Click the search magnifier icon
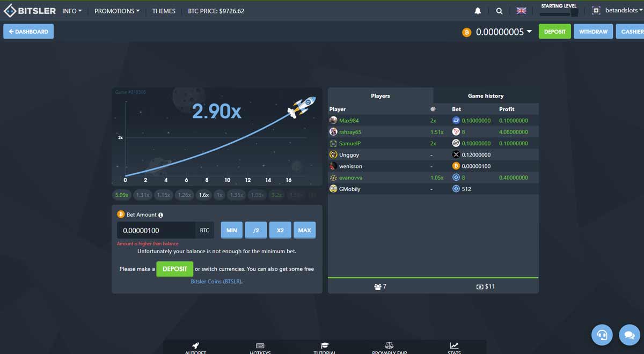Image resolution: width=644 pixels, height=354 pixels. pyautogui.click(x=499, y=10)
